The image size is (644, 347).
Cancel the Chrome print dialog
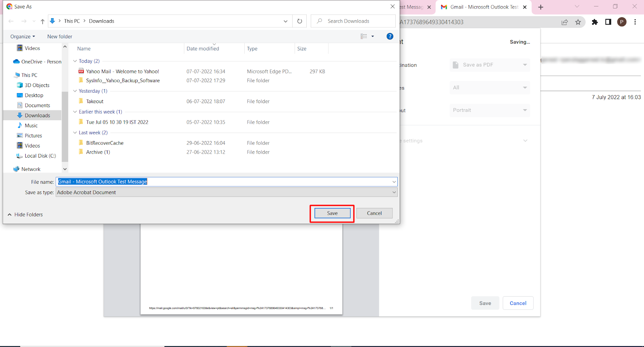(518, 303)
